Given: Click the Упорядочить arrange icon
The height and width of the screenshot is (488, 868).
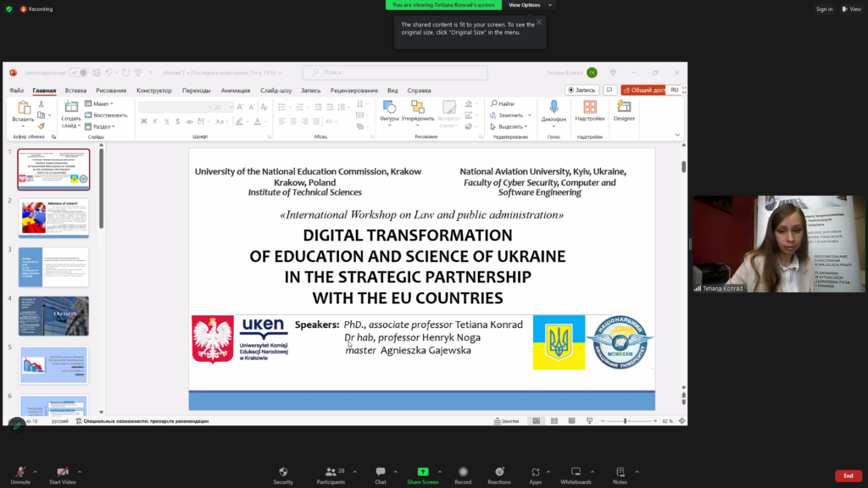Looking at the screenshot, I should click(x=418, y=107).
